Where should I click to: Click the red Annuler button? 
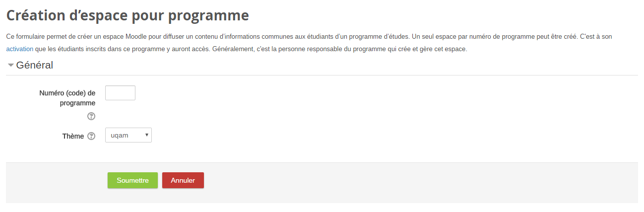click(183, 181)
